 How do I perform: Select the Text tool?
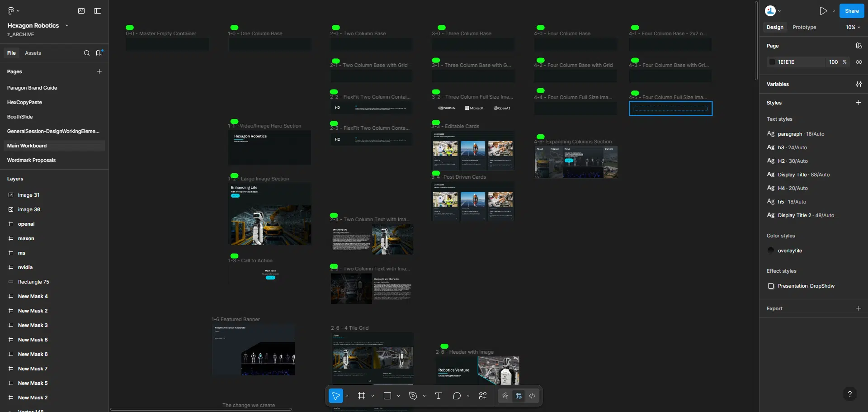pos(438,396)
